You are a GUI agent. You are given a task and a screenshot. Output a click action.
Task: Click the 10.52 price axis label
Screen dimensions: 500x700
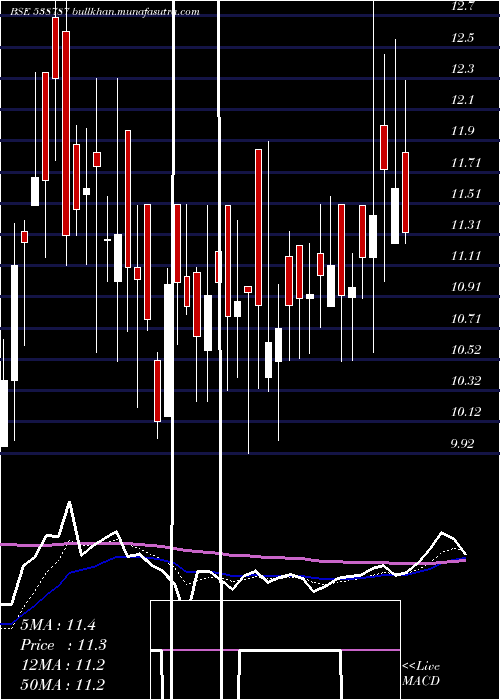coord(466,350)
